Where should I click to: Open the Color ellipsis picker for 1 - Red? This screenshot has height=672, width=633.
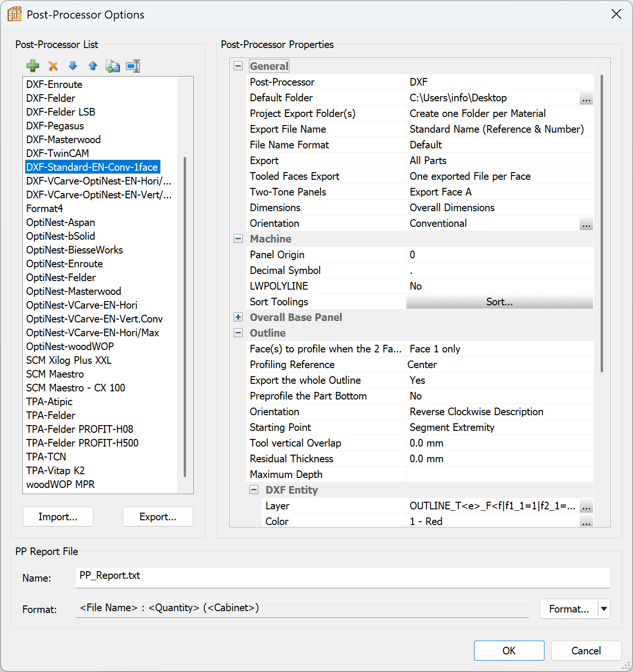pyautogui.click(x=586, y=522)
